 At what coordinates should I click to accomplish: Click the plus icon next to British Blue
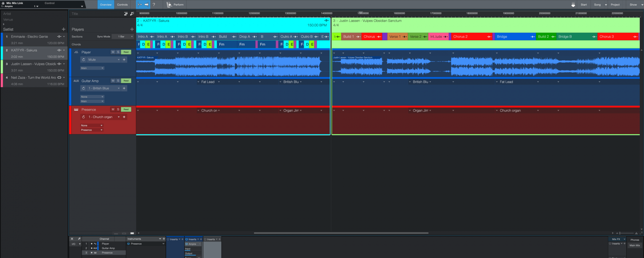(124, 88)
